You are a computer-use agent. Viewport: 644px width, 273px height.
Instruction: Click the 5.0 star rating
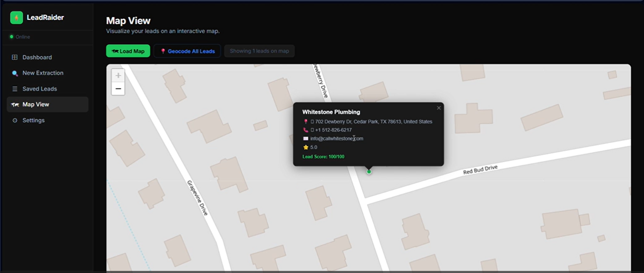tap(314, 147)
